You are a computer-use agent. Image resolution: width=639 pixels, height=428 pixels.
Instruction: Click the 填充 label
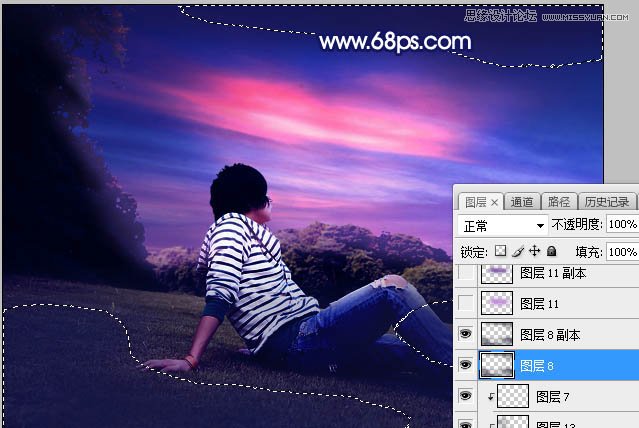(x=588, y=252)
